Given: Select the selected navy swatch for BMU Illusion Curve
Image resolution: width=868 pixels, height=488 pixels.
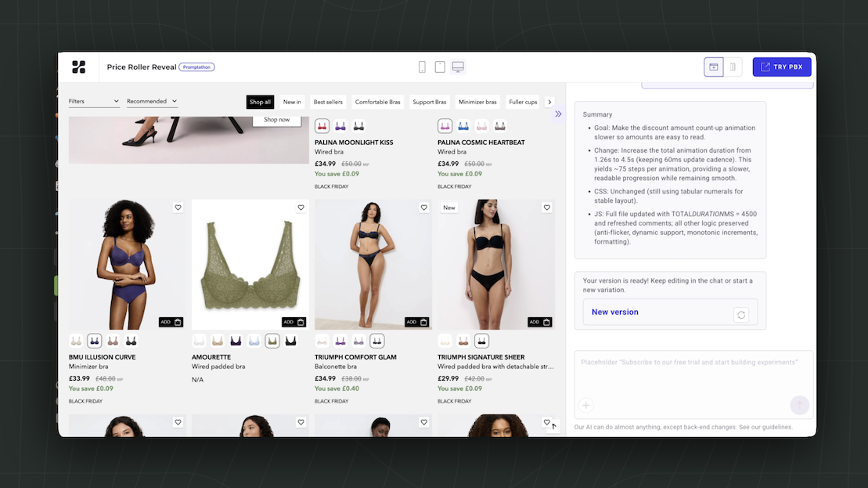Looking at the screenshot, I should click(94, 341).
